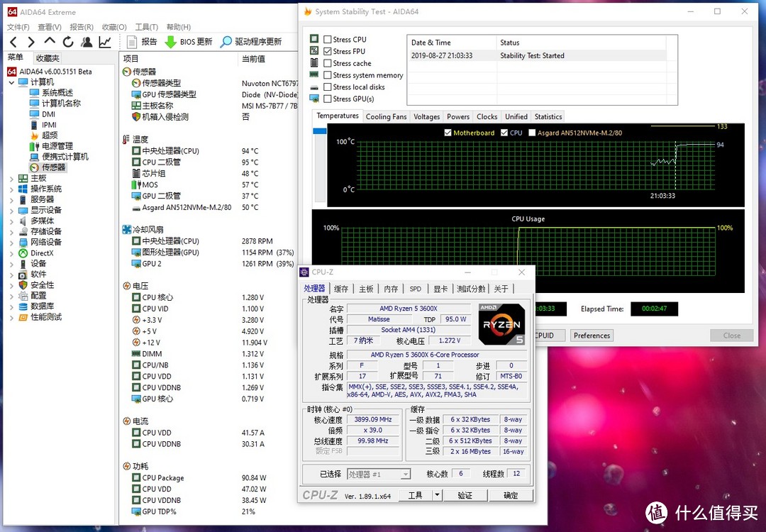
Task: Expand the 显示设备 tree node
Action: [x=12, y=211]
